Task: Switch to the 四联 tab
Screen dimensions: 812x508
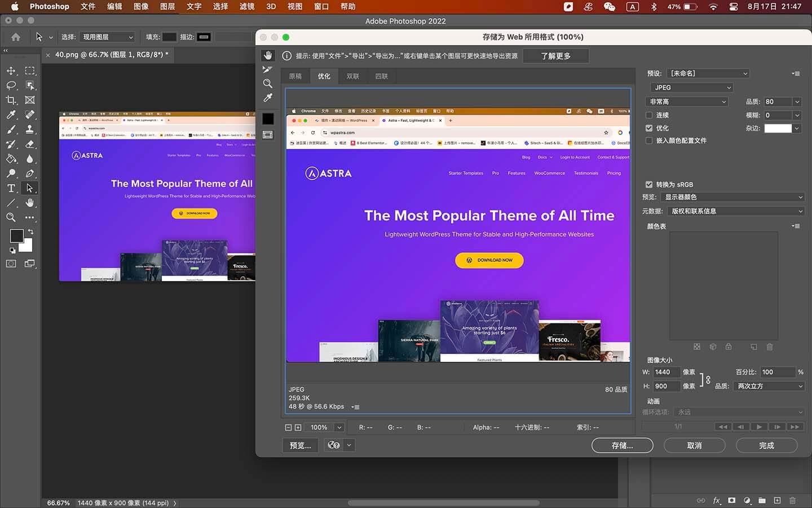Action: [382, 76]
